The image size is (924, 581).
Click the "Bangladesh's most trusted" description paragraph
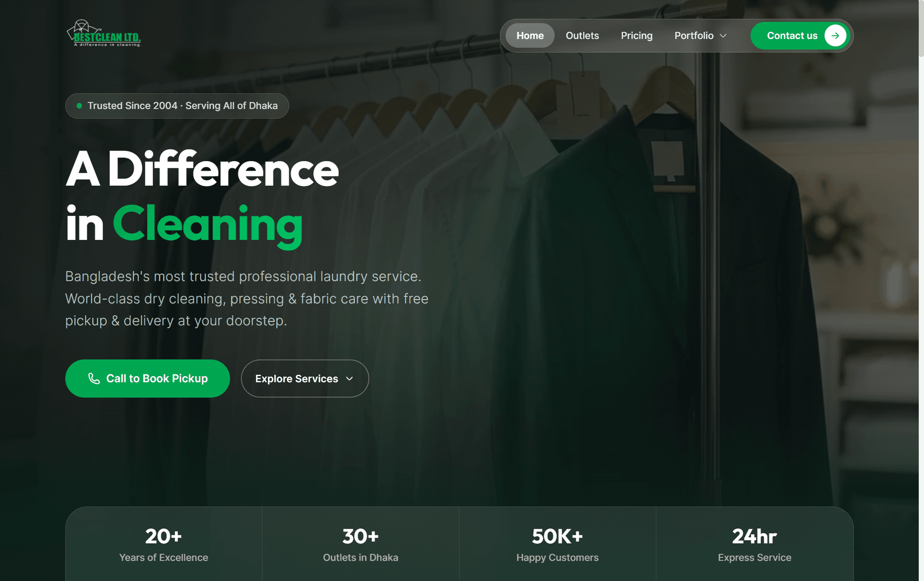[x=247, y=299]
